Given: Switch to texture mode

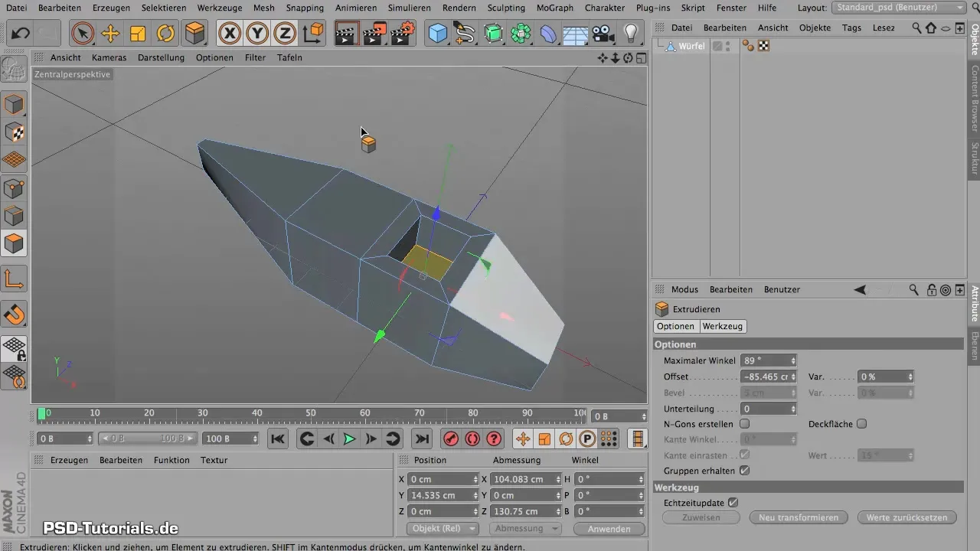Looking at the screenshot, I should pyautogui.click(x=15, y=132).
